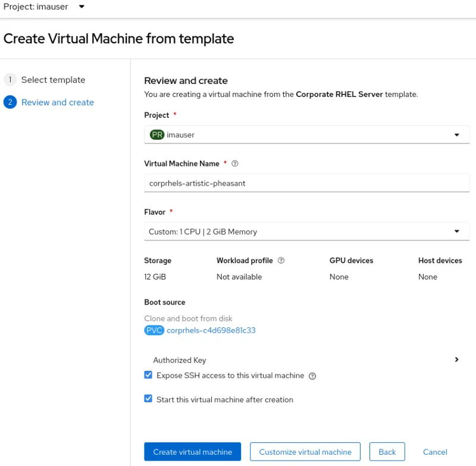
Task: Click the PVC badge beside boot source
Action: pyautogui.click(x=154, y=330)
